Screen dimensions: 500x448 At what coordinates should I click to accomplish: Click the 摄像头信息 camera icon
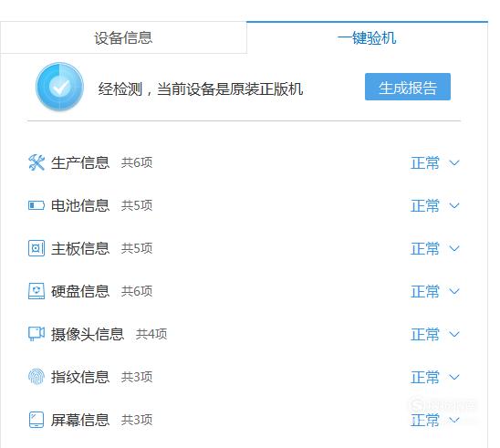click(36, 334)
